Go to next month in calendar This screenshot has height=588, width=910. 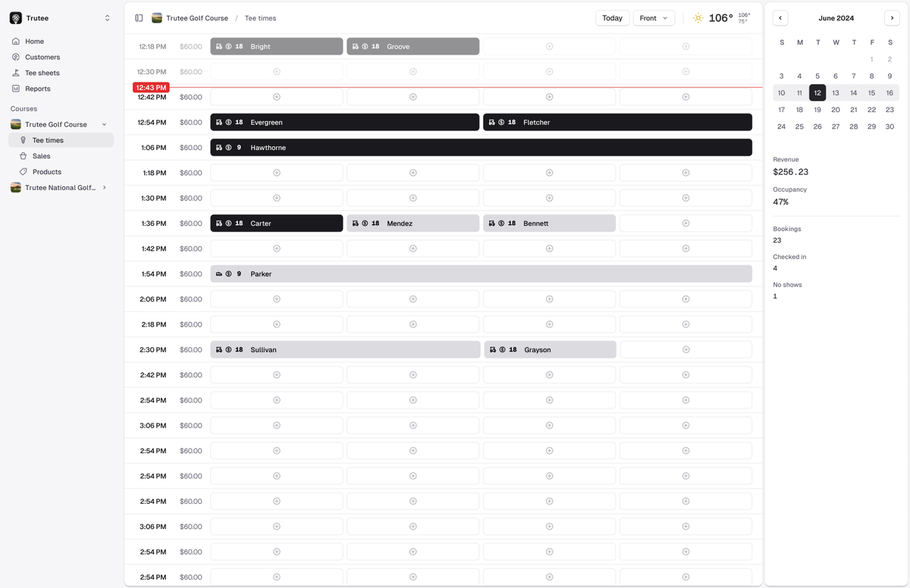[892, 18]
